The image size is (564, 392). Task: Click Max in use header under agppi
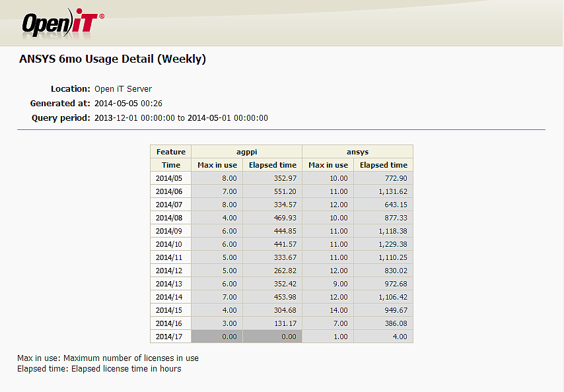pos(217,165)
